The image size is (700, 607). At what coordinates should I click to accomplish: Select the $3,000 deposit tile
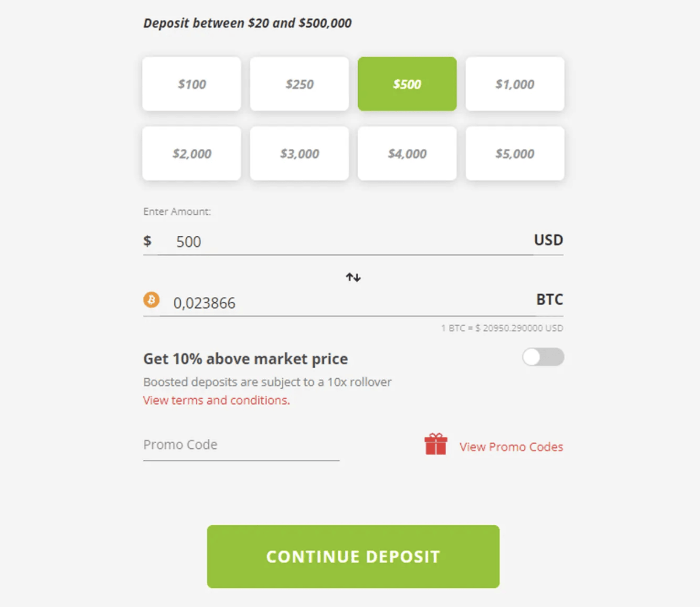(x=299, y=154)
